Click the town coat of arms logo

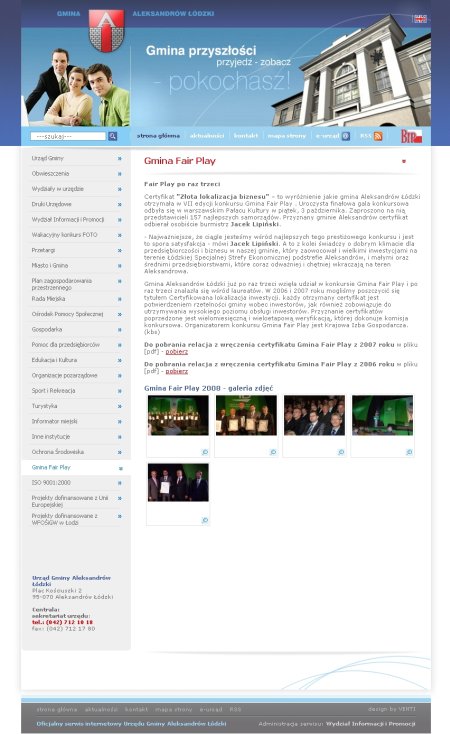pos(106,31)
